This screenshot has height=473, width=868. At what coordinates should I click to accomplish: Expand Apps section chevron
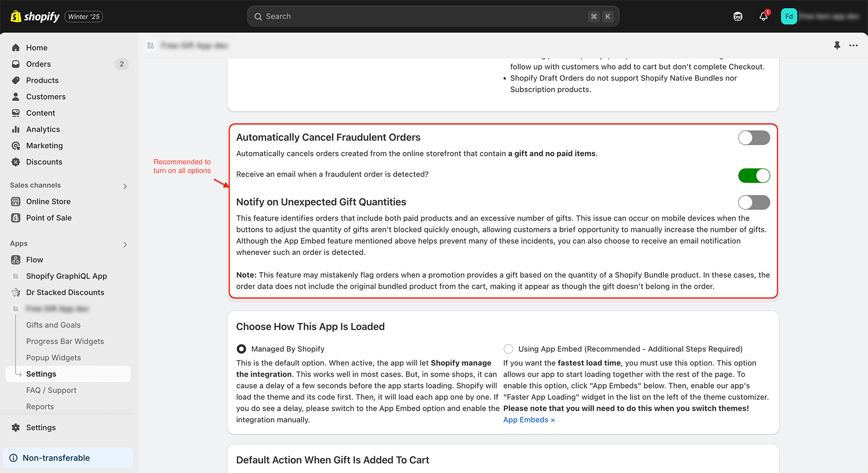[125, 245]
